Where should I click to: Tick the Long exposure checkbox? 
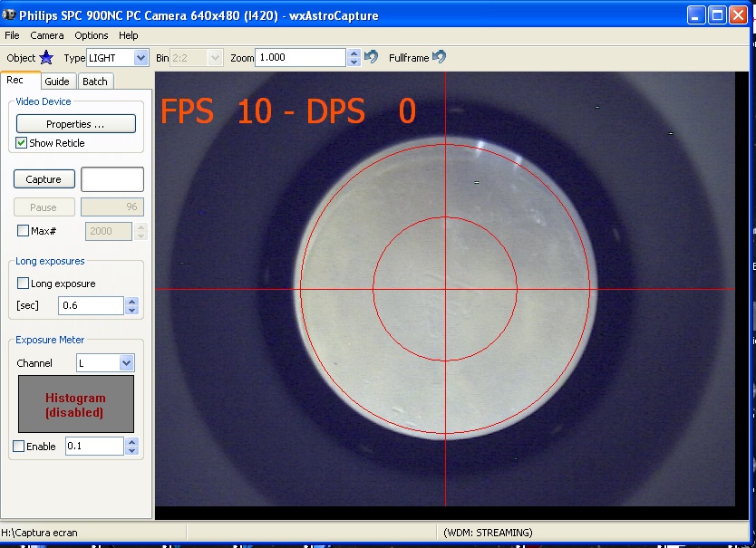[23, 283]
